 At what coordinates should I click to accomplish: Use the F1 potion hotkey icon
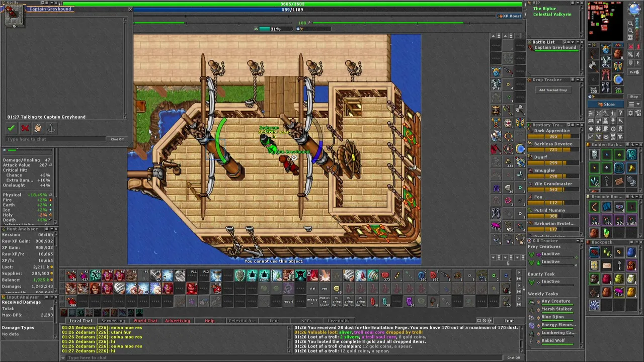pos(71,275)
